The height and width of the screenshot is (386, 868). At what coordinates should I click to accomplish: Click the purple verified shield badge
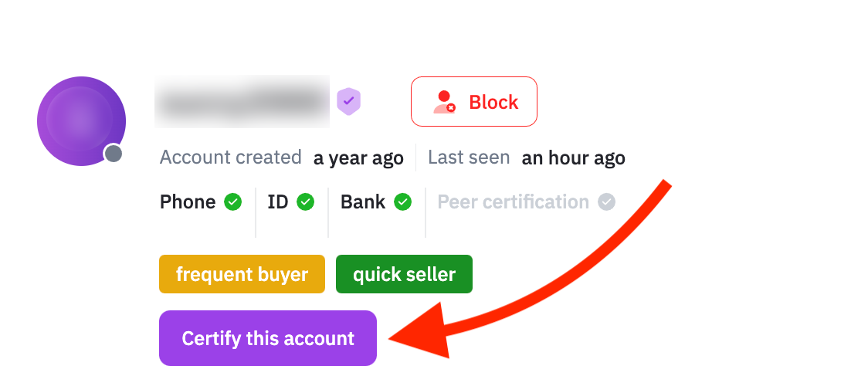349,101
